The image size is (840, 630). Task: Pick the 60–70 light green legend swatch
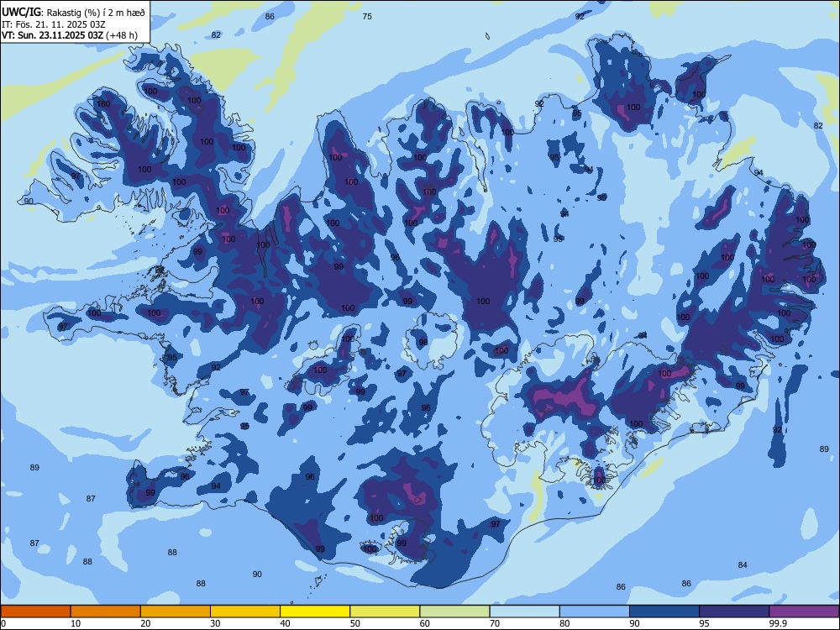[454, 612]
